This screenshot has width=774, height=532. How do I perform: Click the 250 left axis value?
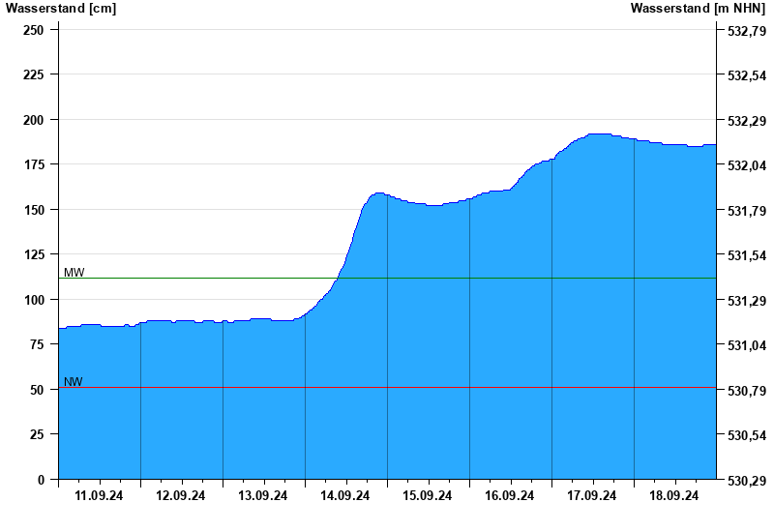33,30
